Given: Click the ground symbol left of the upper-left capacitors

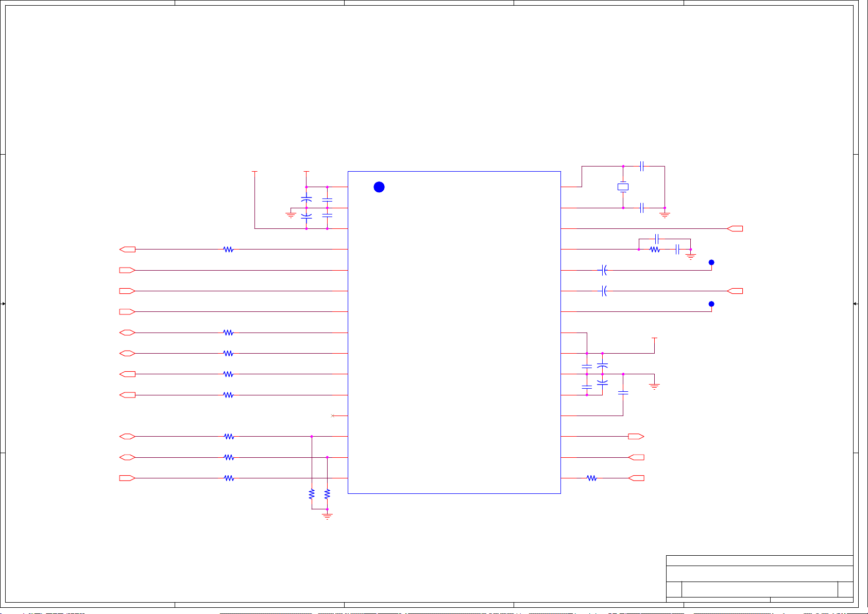Looking at the screenshot, I should coord(291,214).
